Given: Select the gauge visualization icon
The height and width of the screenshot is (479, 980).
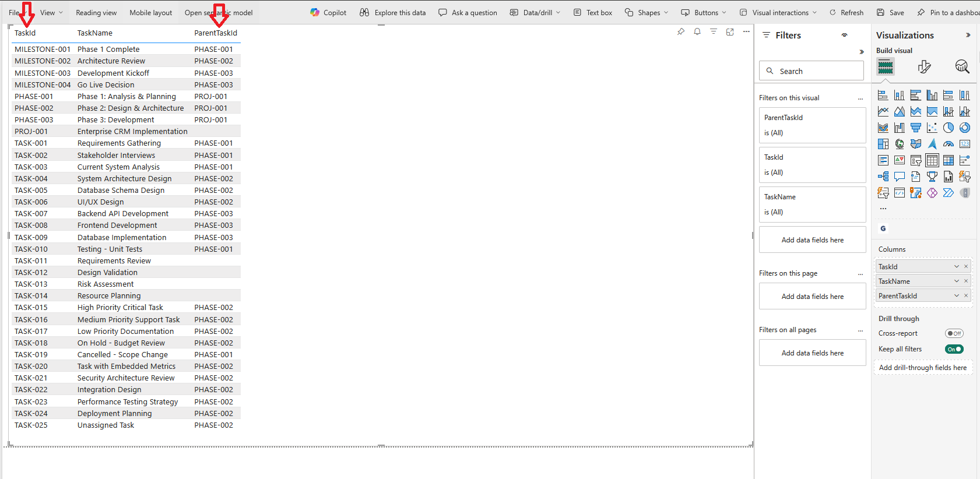Looking at the screenshot, I should point(949,144).
